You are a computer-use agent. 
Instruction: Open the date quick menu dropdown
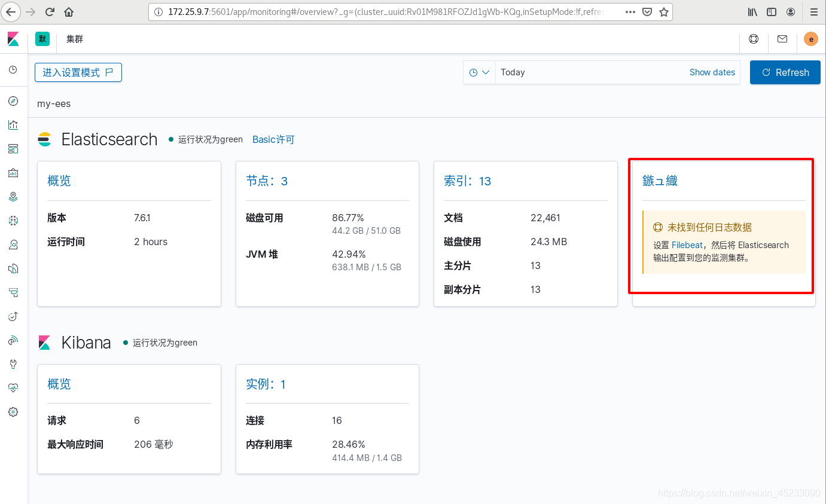479,72
